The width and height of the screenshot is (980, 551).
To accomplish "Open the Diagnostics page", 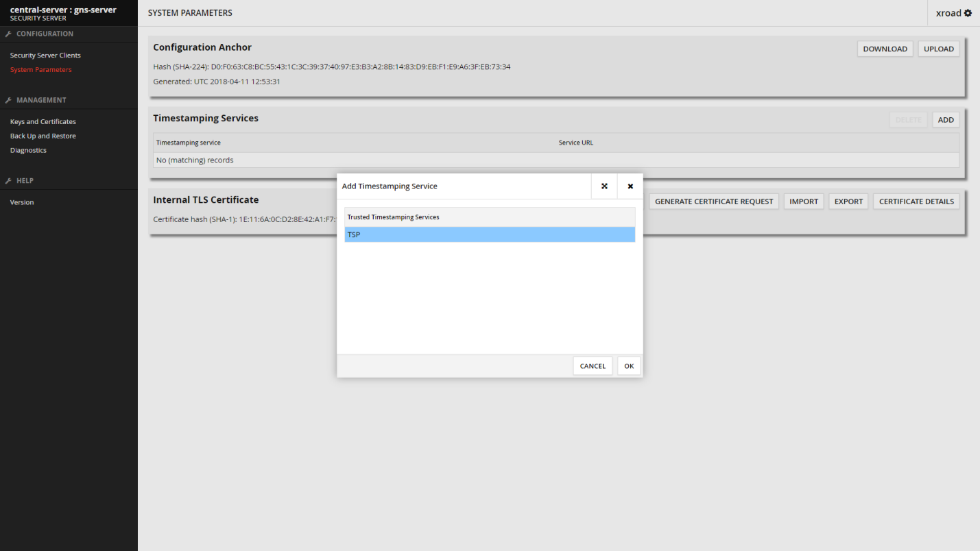I will click(28, 151).
